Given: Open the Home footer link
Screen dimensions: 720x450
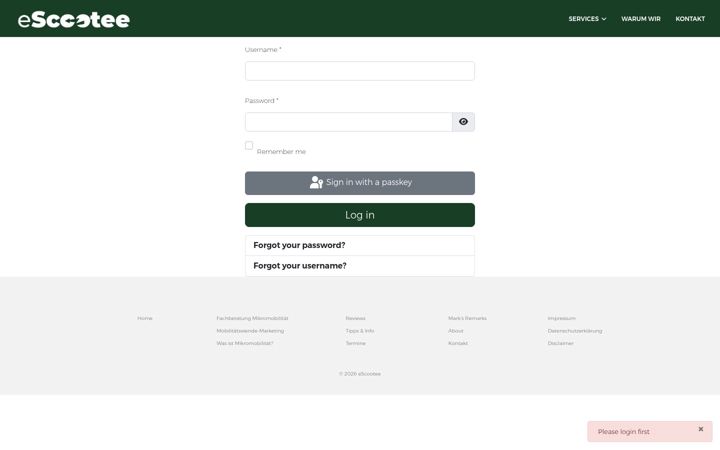Looking at the screenshot, I should (145, 318).
